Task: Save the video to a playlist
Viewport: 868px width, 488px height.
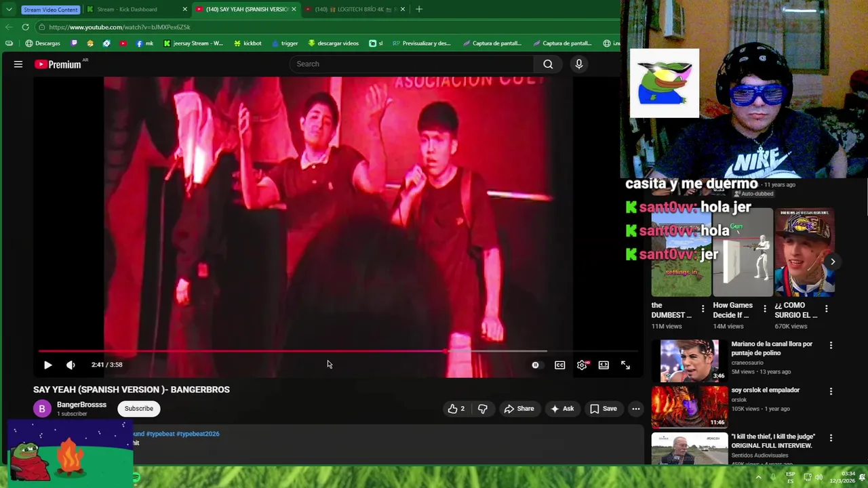Action: (x=603, y=409)
